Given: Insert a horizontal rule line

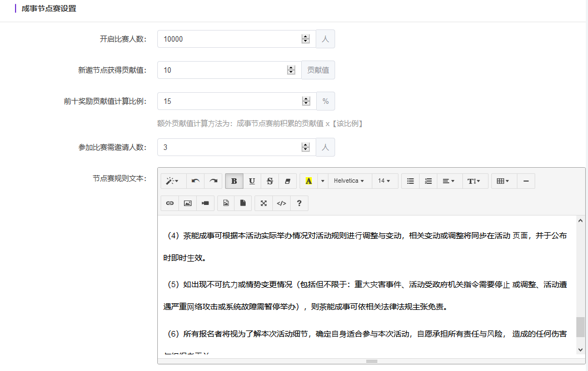Looking at the screenshot, I should click(526, 181).
